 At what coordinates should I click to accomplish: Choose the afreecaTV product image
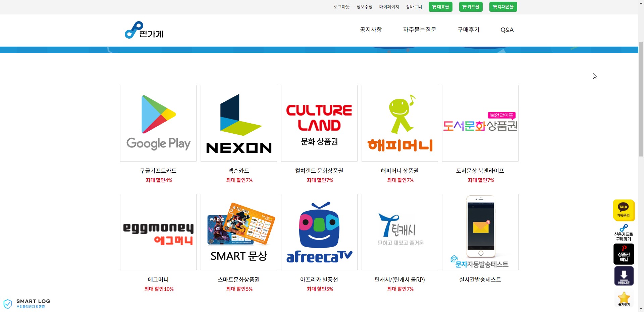319,232
